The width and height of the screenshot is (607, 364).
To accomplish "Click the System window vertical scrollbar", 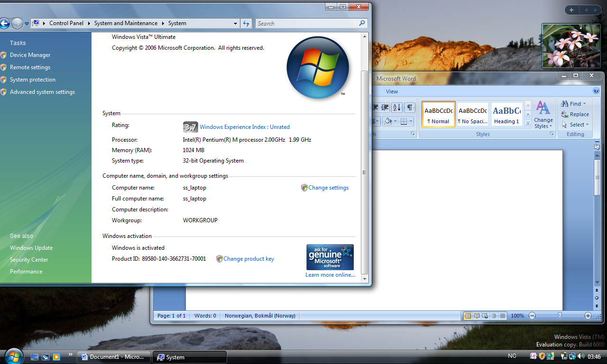I will [364, 173].
